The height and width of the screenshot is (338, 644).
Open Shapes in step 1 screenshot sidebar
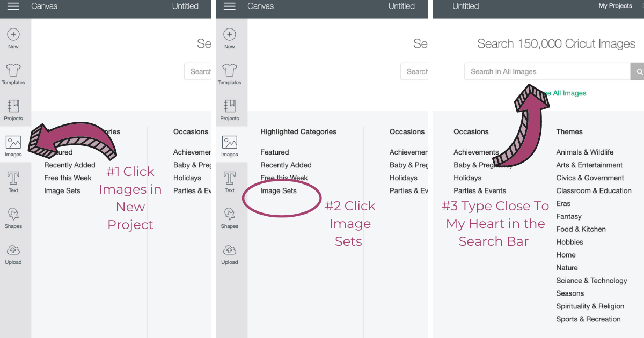pos(13,218)
